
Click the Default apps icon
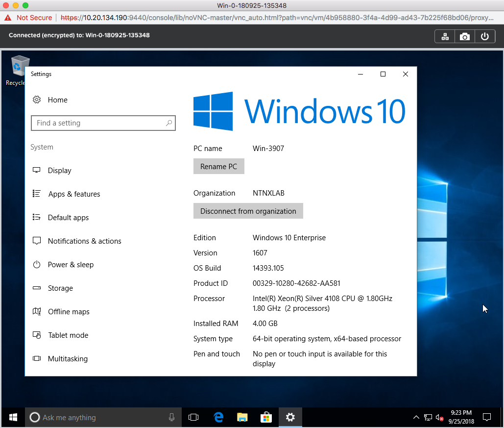37,217
